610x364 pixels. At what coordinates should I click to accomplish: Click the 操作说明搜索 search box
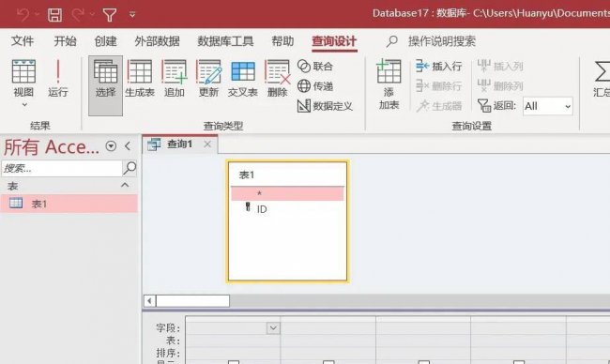pyautogui.click(x=442, y=41)
